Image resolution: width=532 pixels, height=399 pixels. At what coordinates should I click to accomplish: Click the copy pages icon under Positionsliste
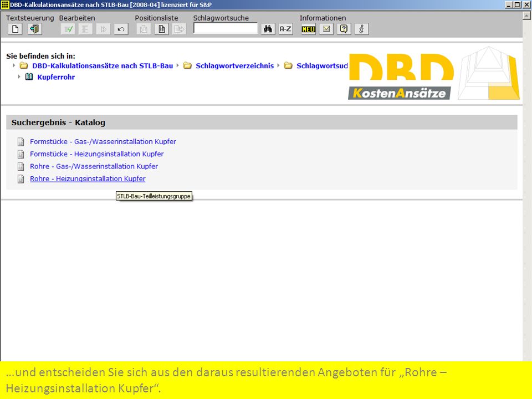pos(144,29)
